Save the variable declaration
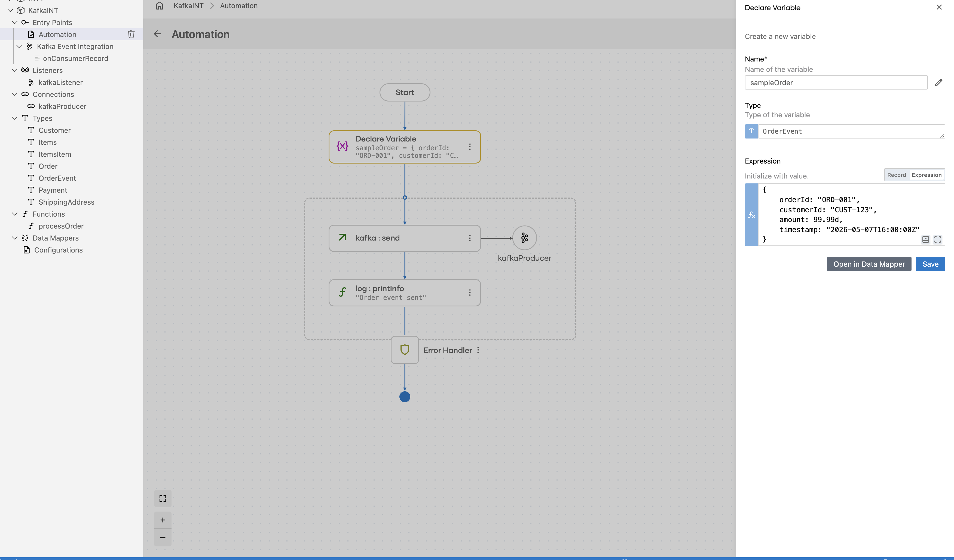 (x=930, y=264)
